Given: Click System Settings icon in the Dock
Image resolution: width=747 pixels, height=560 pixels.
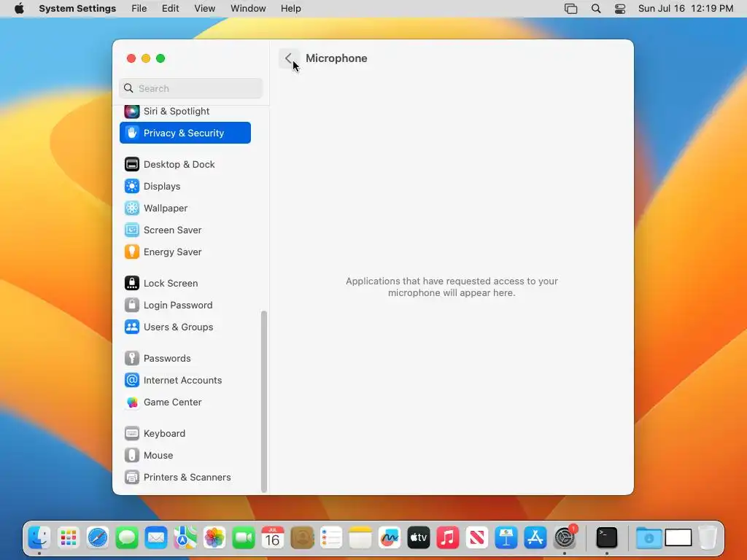Looking at the screenshot, I should (x=565, y=538).
